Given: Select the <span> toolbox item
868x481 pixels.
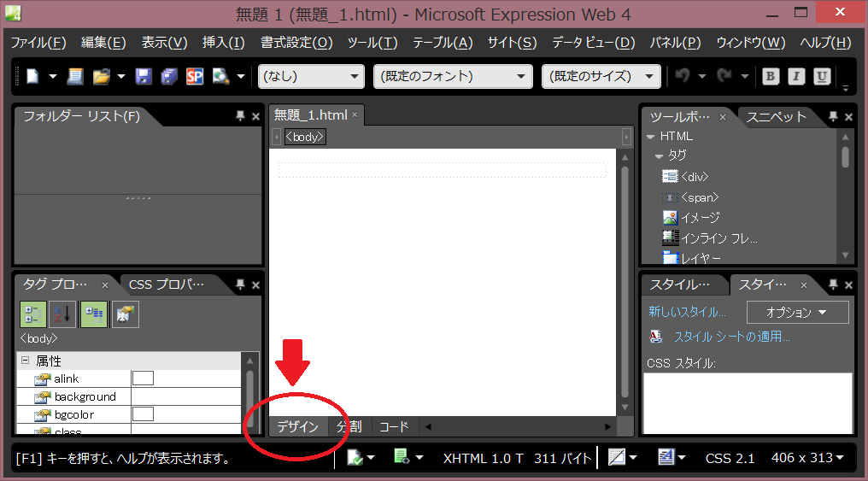Looking at the screenshot, I should tap(690, 197).
